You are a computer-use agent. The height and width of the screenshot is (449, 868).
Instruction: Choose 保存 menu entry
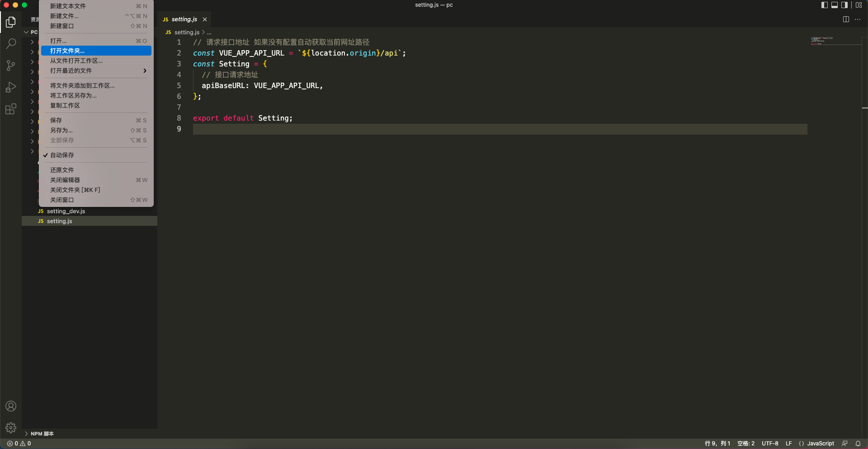[x=95, y=121]
